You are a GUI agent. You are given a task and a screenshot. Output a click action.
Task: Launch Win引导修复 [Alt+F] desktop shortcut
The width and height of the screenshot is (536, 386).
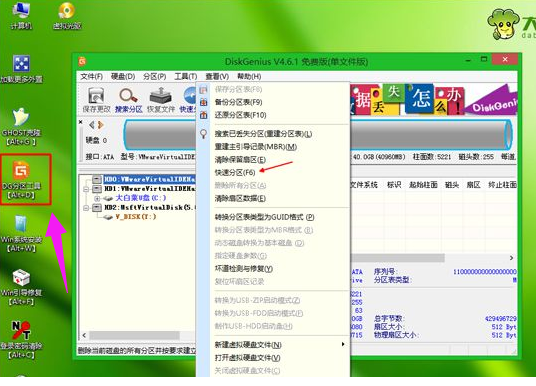(x=21, y=287)
